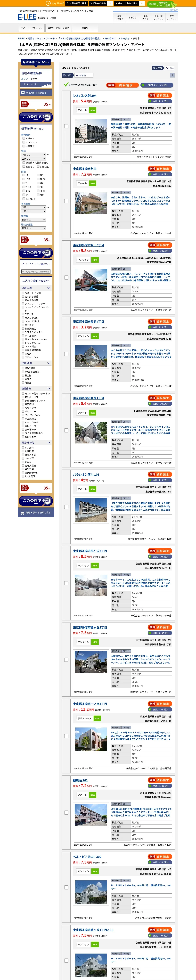The image size is (196, 980).
Task: Tick the ペット可 checkbox
Action: [23, 458]
